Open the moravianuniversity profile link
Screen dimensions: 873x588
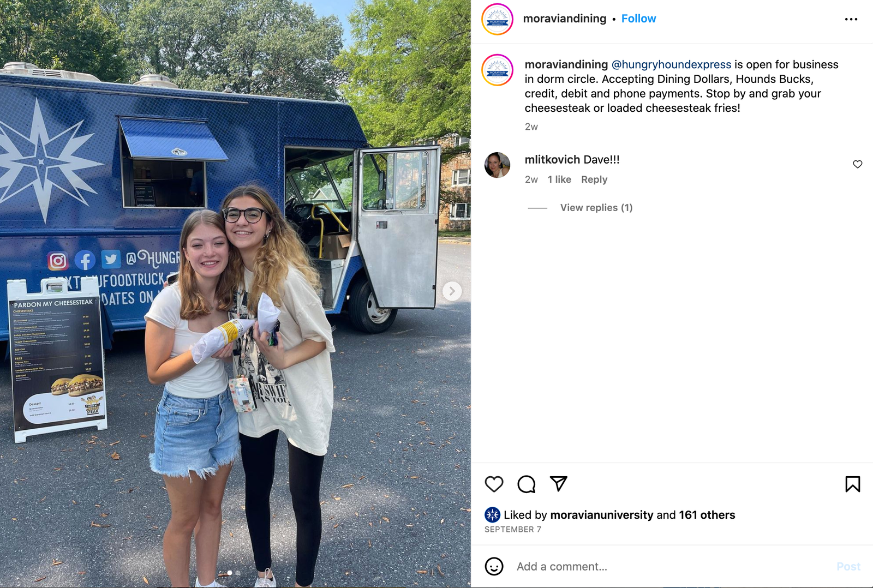tap(601, 515)
